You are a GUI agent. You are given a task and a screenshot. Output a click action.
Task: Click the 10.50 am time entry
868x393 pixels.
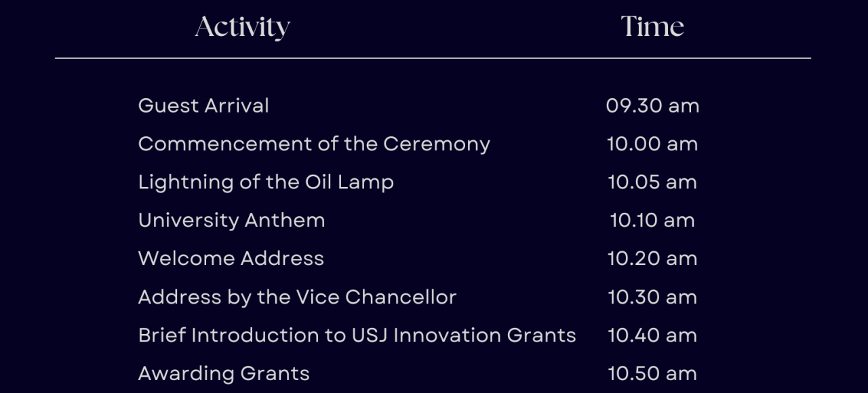[652, 373]
